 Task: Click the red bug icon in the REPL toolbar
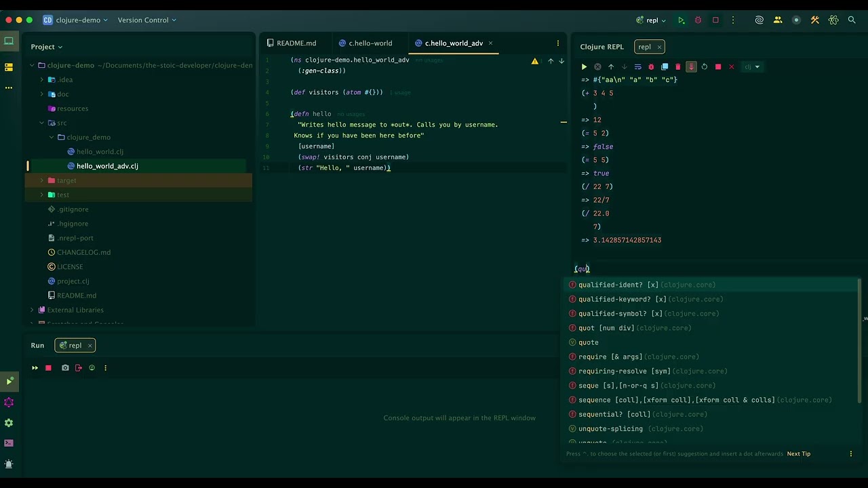click(x=651, y=66)
